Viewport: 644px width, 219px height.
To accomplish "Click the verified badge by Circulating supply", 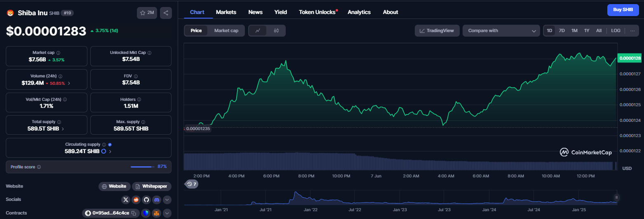I will pos(110,144).
